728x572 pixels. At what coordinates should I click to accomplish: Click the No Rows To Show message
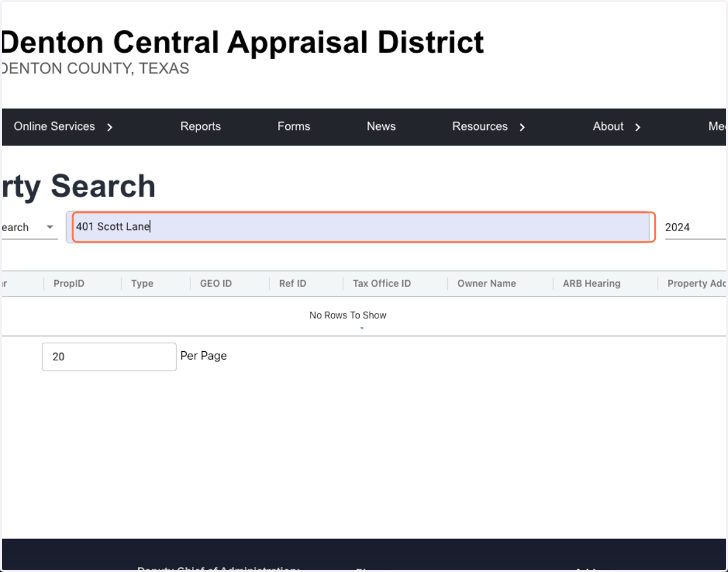348,315
